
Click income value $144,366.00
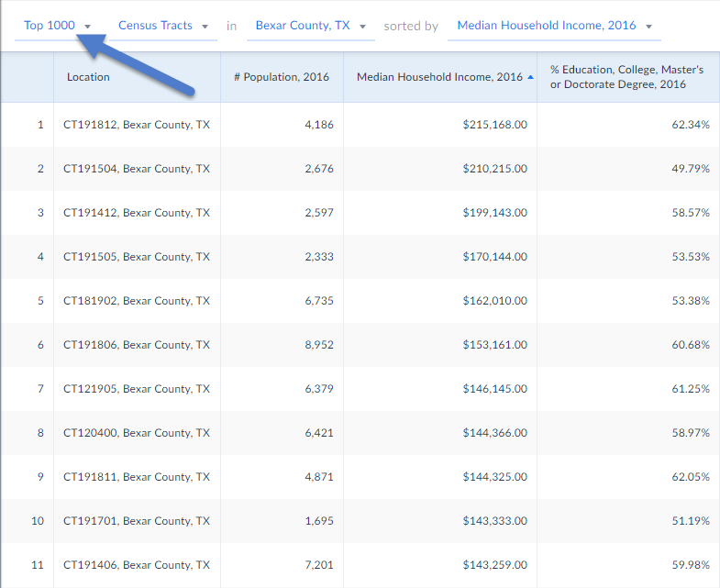tap(495, 433)
